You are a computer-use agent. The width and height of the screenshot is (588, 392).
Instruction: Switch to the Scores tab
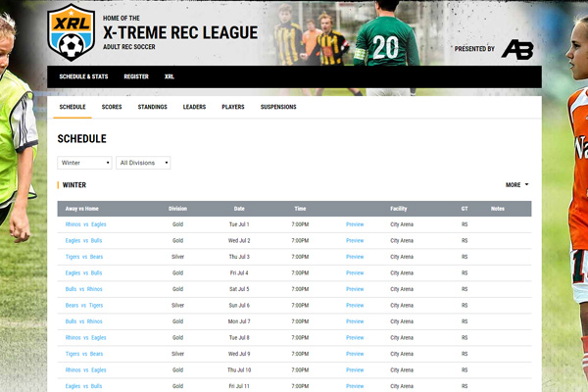[x=112, y=107]
